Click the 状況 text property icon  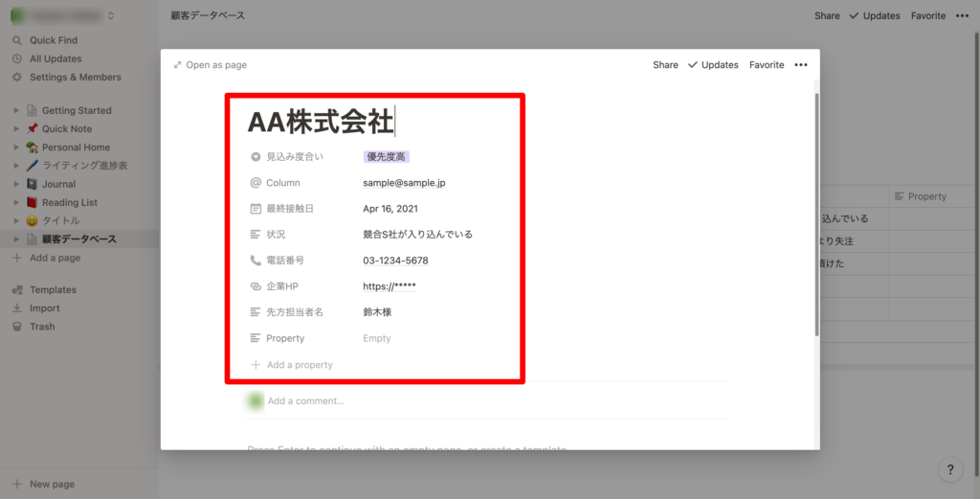click(255, 235)
